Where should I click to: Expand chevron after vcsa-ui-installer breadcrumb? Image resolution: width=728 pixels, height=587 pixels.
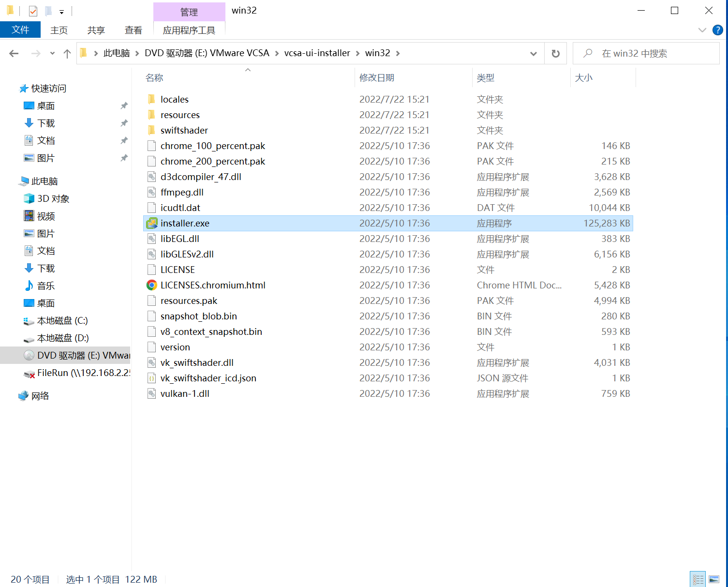(x=357, y=53)
